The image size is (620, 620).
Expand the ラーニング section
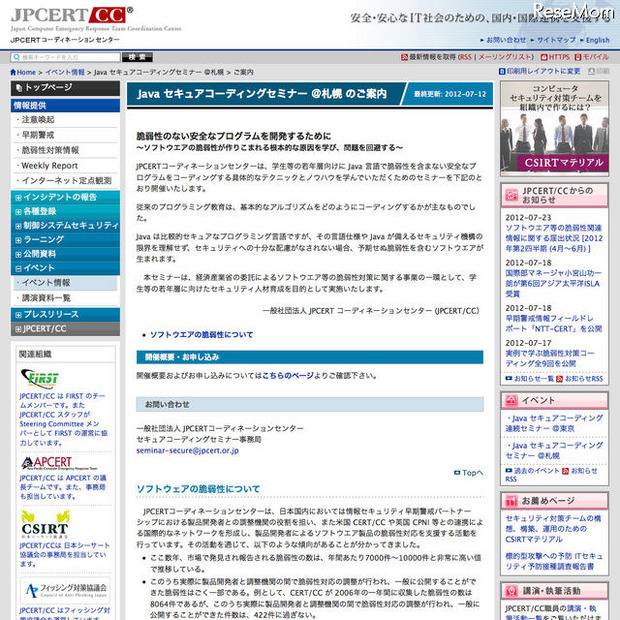pos(18,240)
